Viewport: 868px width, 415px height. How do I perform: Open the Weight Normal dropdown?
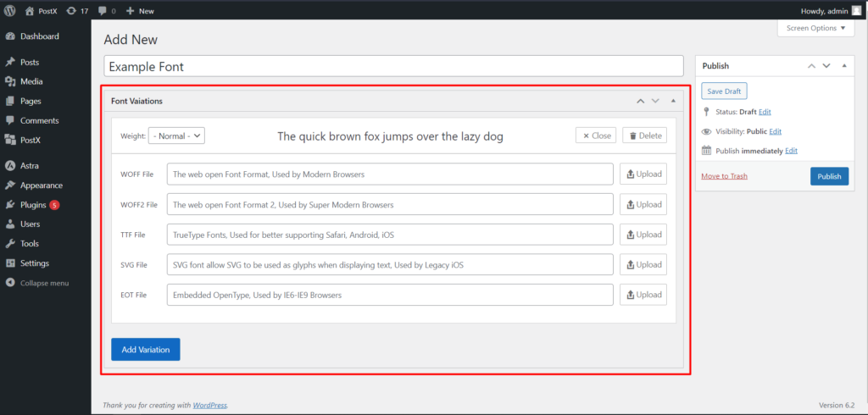[x=176, y=136]
